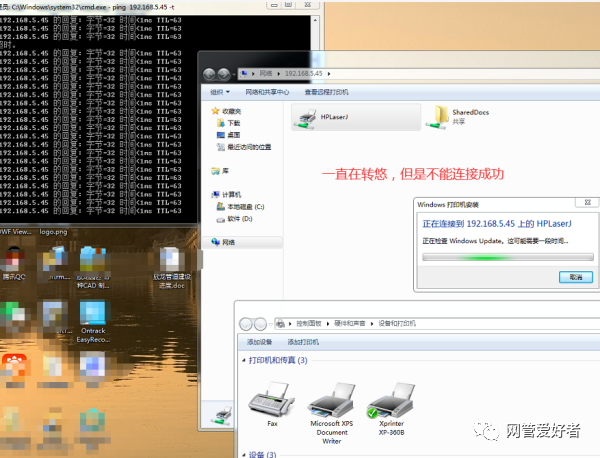Screen dimensions: 600x458
Task: Expand arrow after 192.168.5.45 breadcrumb
Action: [329, 74]
